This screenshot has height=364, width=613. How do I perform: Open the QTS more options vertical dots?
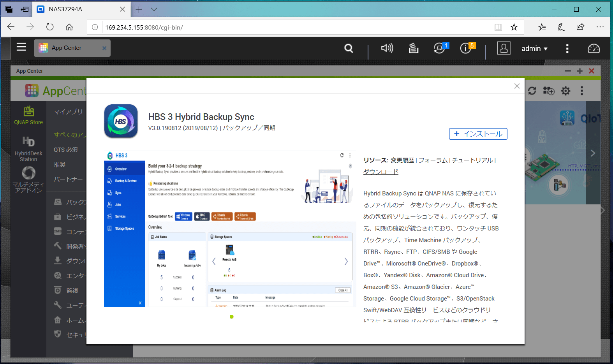[x=567, y=48]
